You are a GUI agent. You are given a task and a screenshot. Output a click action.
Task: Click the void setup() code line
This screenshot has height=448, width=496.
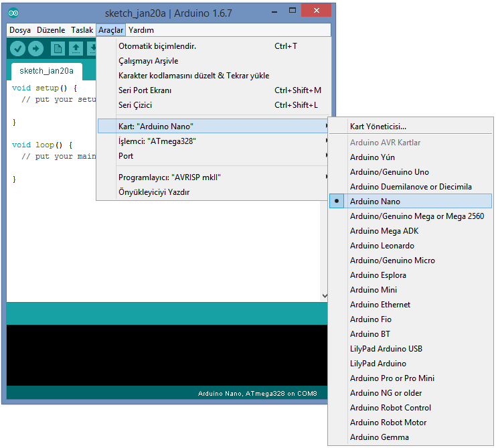click(x=45, y=88)
